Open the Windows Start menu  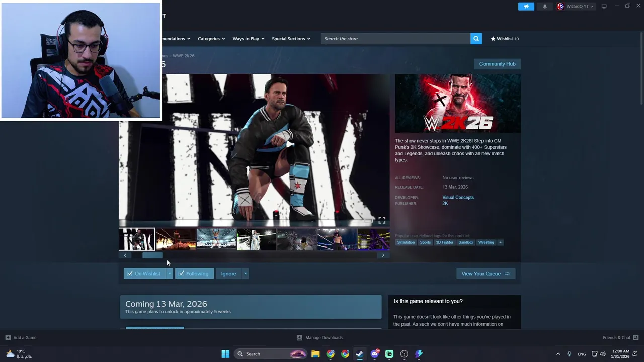click(x=225, y=354)
